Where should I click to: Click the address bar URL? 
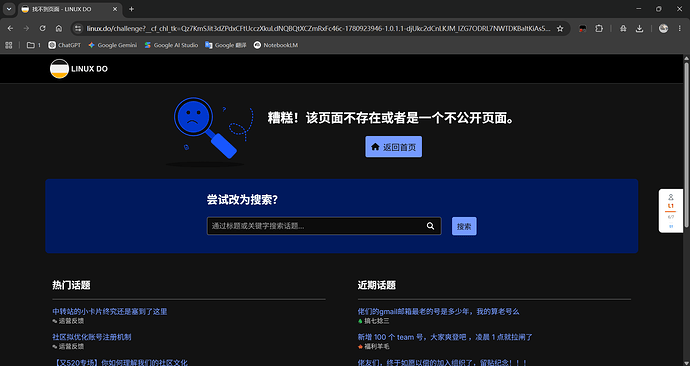pyautogui.click(x=318, y=29)
